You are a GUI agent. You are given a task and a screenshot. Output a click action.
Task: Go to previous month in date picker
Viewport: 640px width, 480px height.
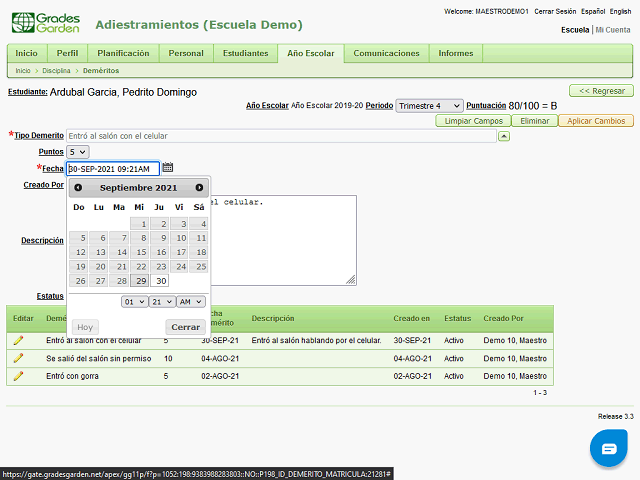coord(78,188)
